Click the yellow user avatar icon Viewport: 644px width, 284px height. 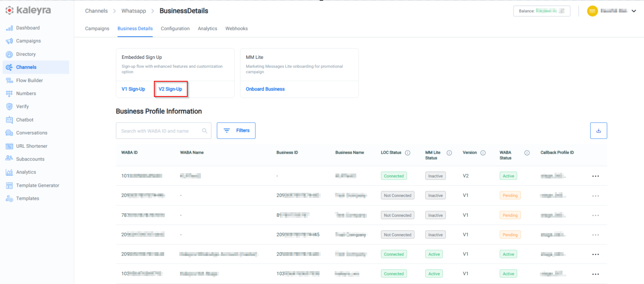(x=592, y=11)
